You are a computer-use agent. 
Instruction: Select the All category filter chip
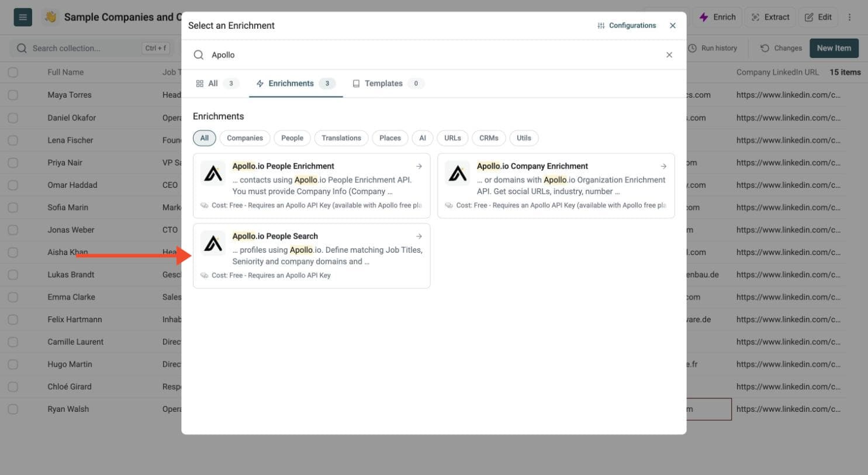click(205, 138)
